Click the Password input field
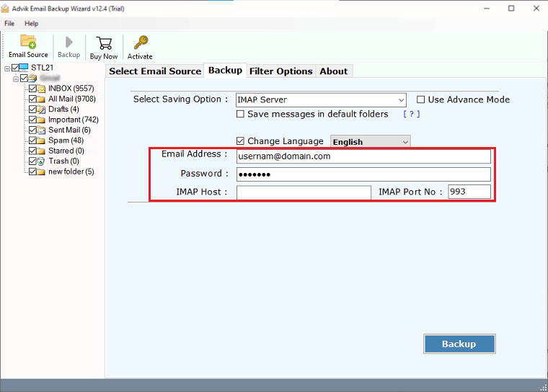This screenshot has height=392, width=548. click(x=363, y=174)
